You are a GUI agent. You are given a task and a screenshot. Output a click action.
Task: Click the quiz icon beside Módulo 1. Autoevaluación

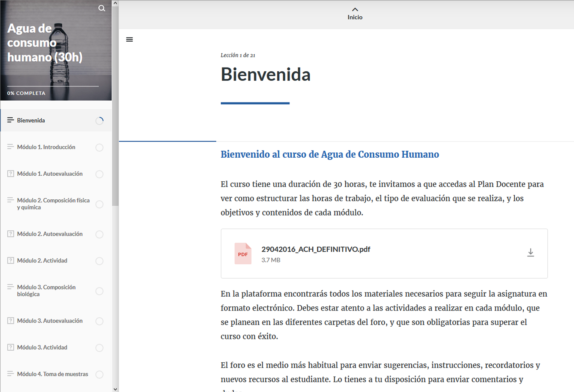pyautogui.click(x=11, y=174)
